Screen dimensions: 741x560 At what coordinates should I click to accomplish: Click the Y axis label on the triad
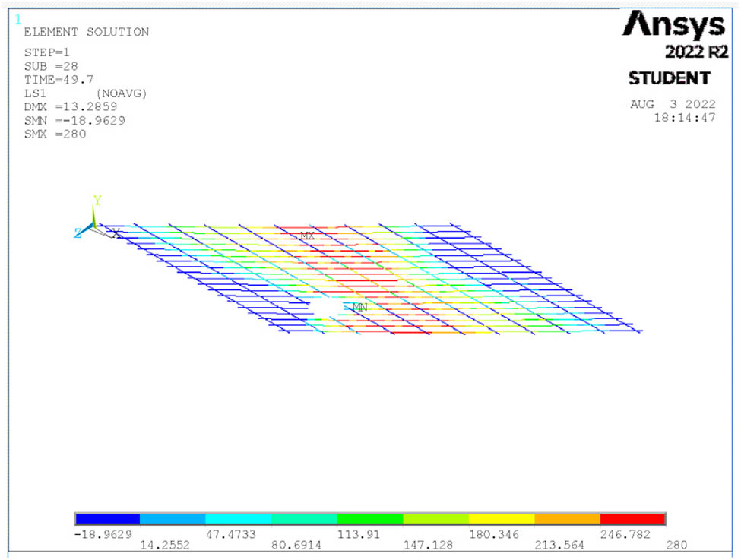point(97,201)
